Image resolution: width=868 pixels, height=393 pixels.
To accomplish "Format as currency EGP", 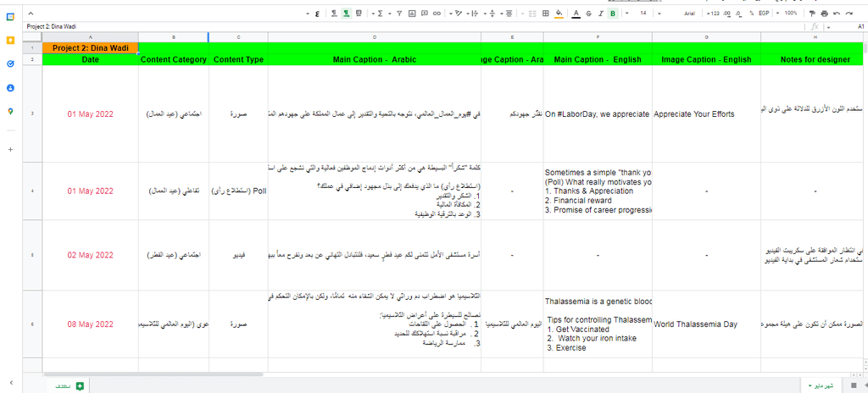I will [764, 14].
